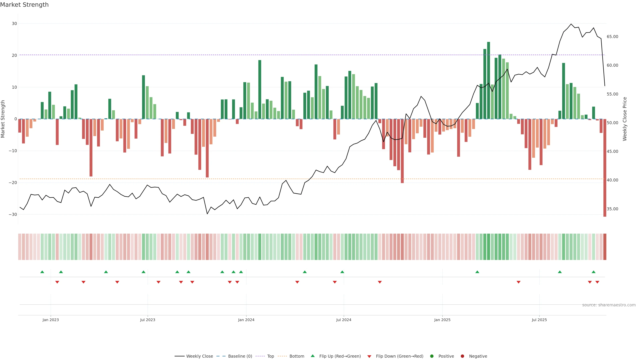Click the source: sharemaestro.com text
Screen dimensions: 644x362
point(609,305)
